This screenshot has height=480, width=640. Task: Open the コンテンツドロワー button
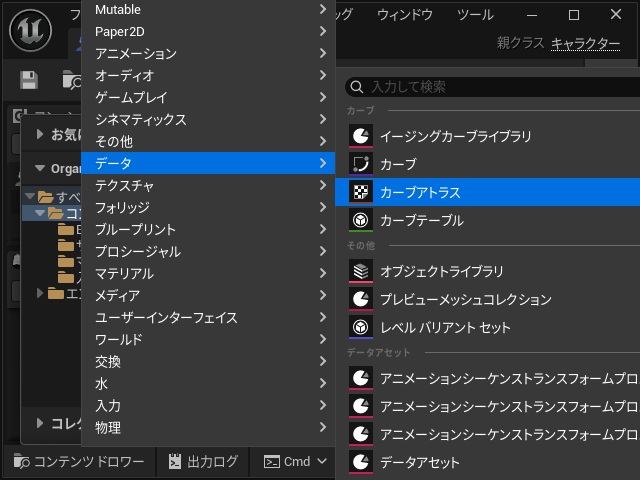[x=79, y=462]
